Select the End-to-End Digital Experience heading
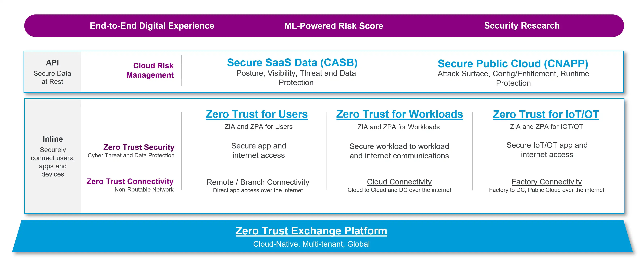Screen dimensions: 644x268 pos(152,26)
